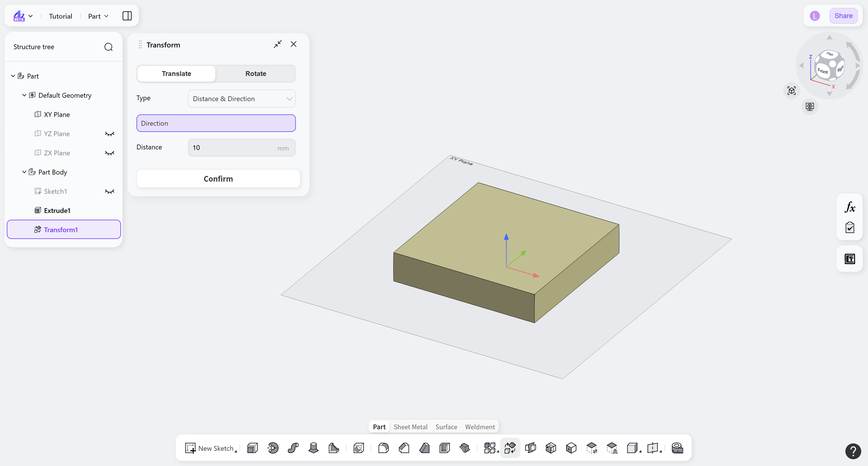Switch to Rotate mode
This screenshot has width=868, height=466.
(256, 73)
